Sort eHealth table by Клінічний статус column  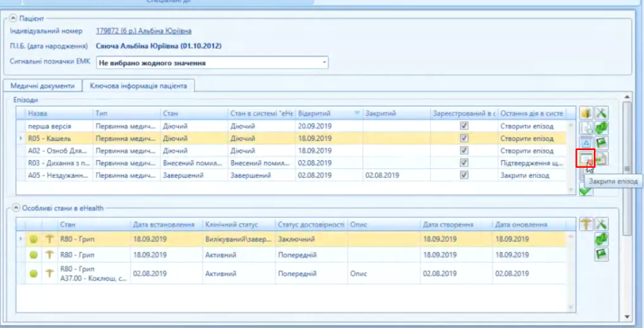click(x=238, y=224)
